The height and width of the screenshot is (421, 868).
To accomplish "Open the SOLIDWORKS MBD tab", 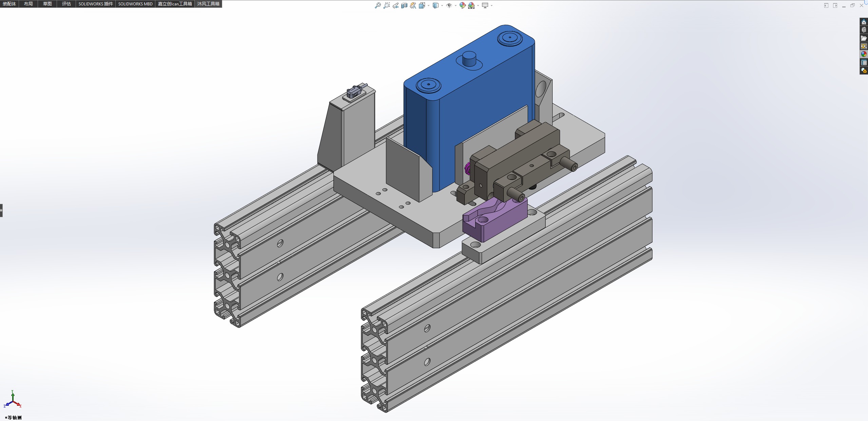I will point(135,4).
